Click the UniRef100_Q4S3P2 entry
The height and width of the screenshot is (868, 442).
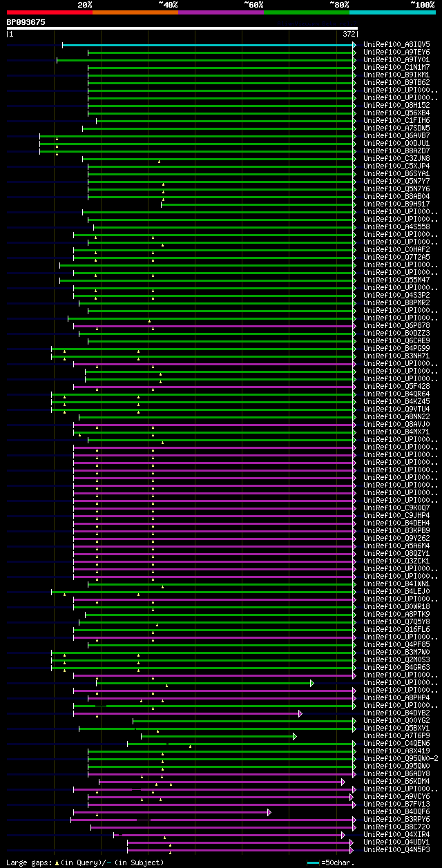click(x=396, y=295)
